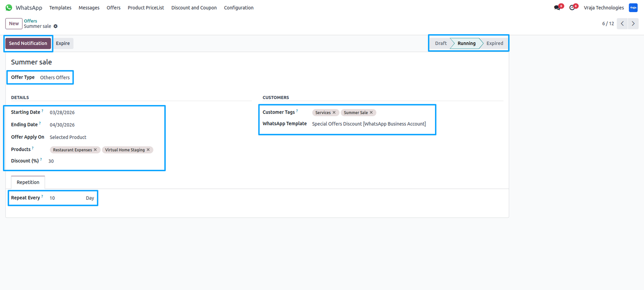The height and width of the screenshot is (290, 644).
Task: Remove the Restaurant Expenses product tag
Action: pos(95,150)
